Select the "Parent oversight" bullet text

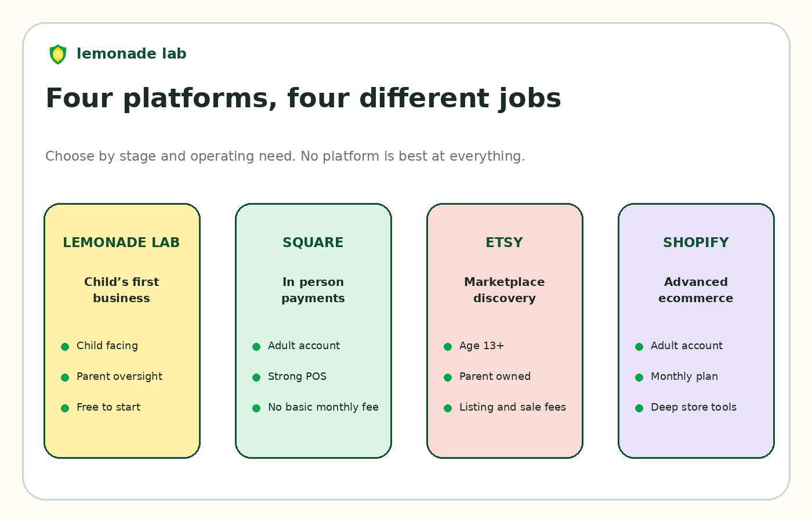click(119, 376)
